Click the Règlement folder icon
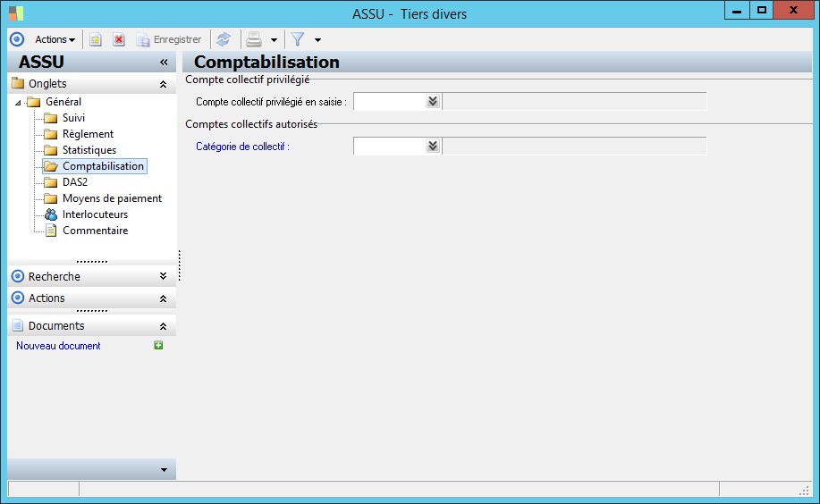 (51, 134)
